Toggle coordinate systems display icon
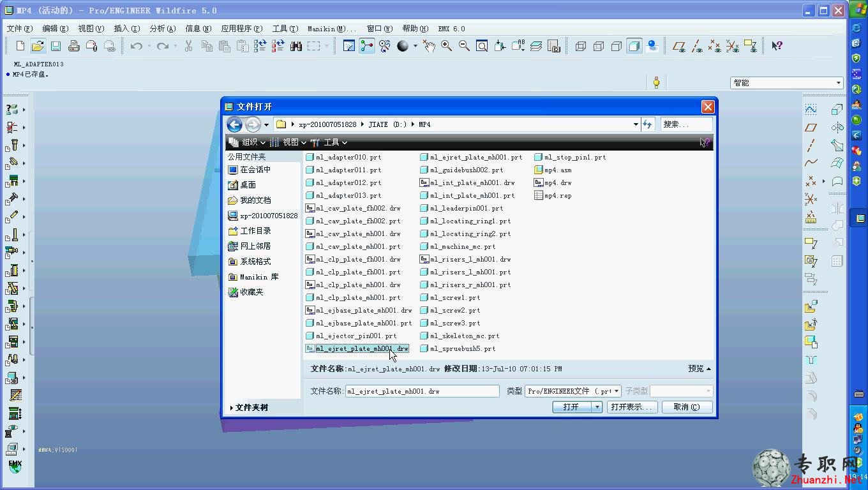The image size is (868, 490). [733, 46]
